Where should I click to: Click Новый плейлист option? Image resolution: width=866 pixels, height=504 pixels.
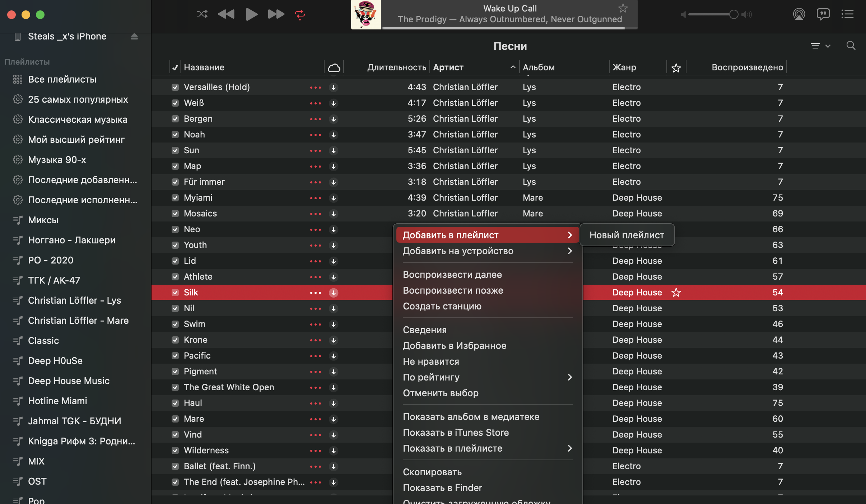627,235
